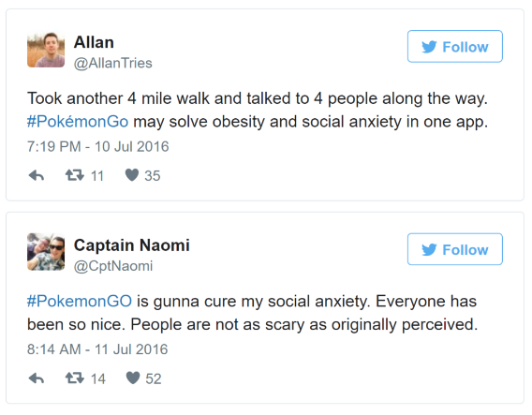Open the #PokemonGO hashtag in Naomi's tweet
Screen dimensions: 532x415
click(80, 301)
